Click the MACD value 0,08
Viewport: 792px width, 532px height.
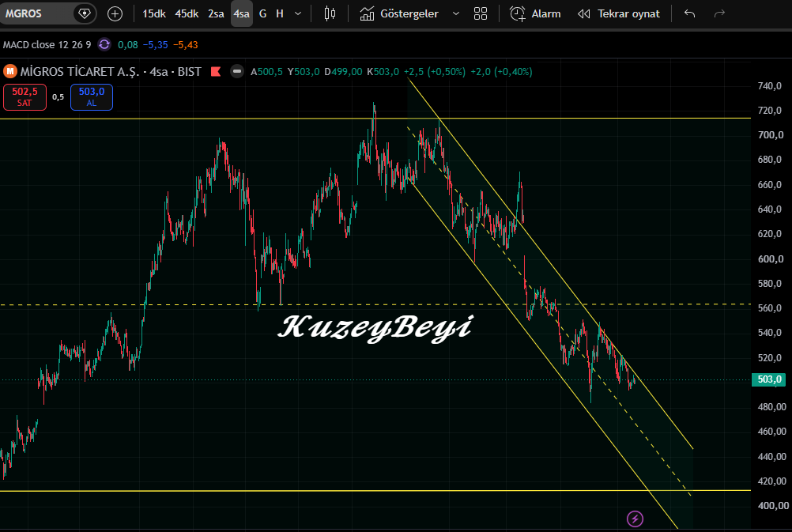(128, 45)
